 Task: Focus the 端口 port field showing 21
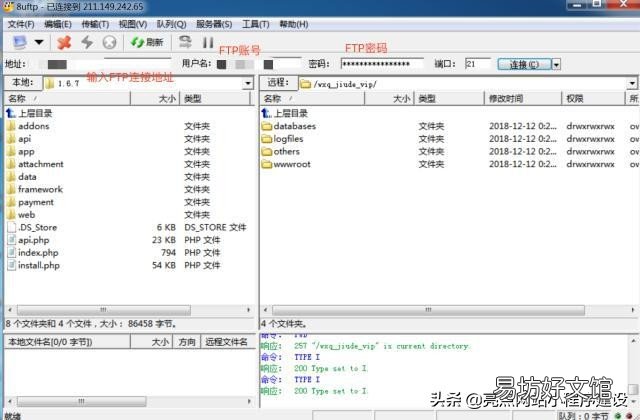(478, 64)
